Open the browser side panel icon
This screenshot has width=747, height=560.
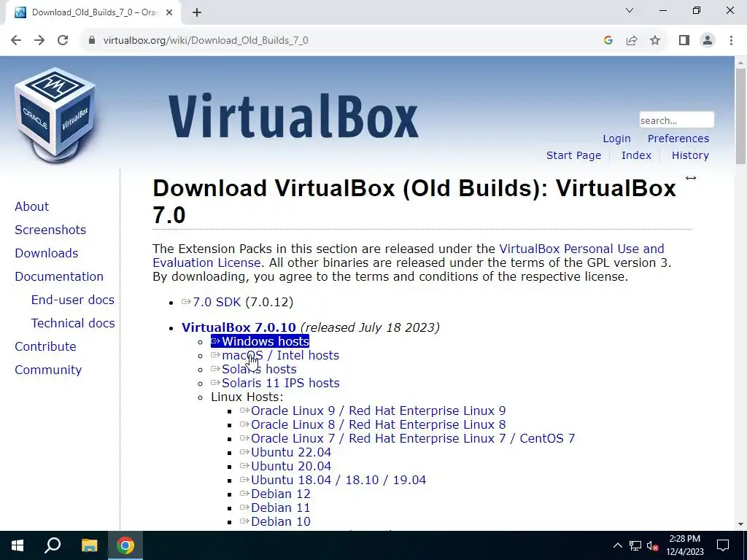click(684, 41)
